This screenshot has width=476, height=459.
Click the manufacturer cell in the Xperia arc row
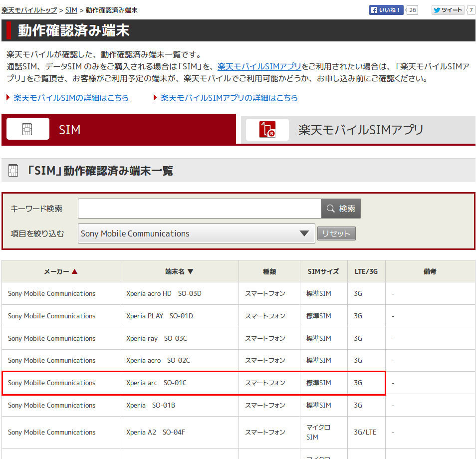click(61, 383)
